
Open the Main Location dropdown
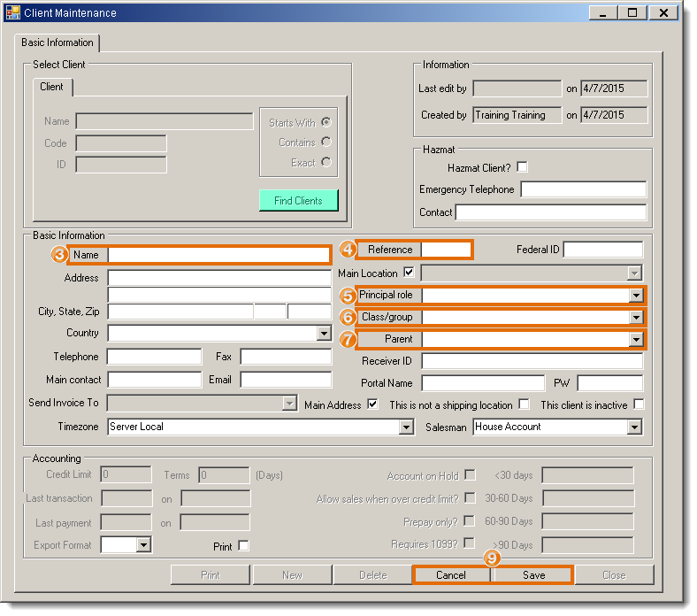pyautogui.click(x=634, y=273)
